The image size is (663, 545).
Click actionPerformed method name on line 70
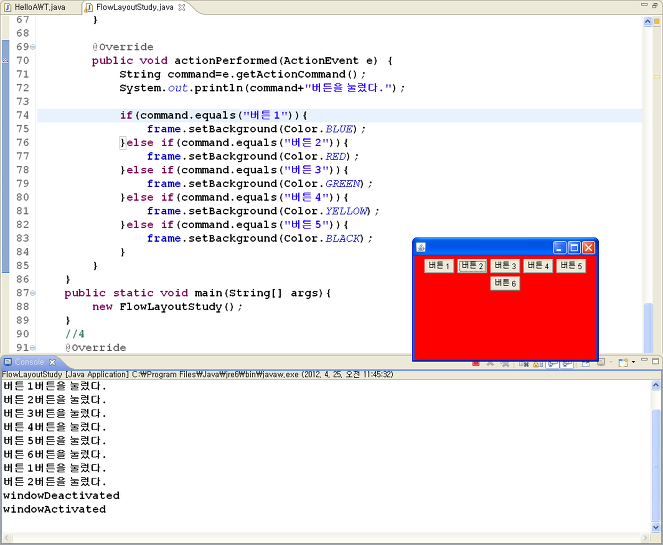click(225, 61)
